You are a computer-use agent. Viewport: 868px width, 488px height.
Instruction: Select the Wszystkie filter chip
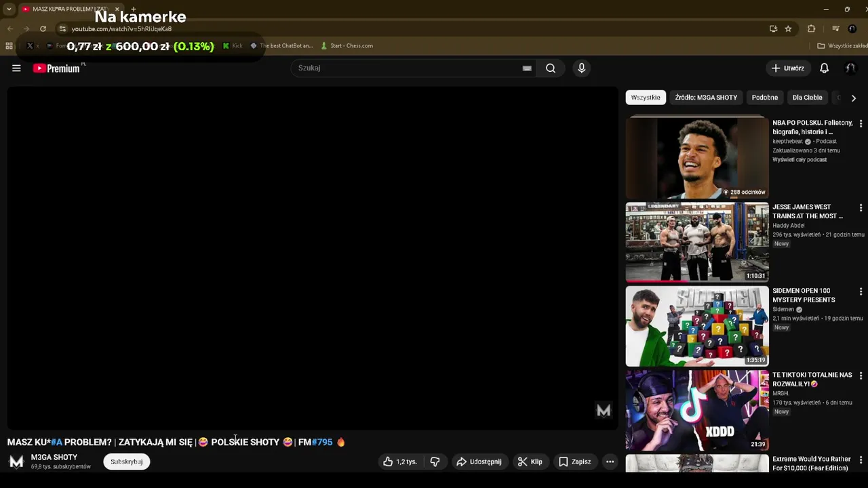[x=646, y=98]
